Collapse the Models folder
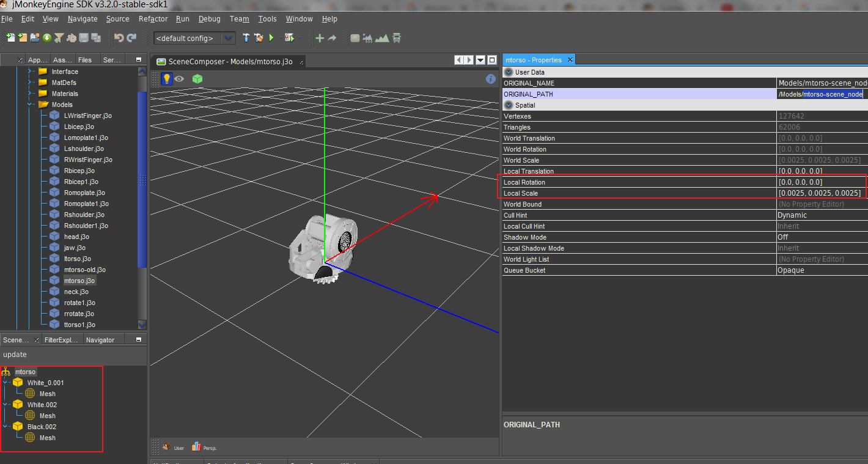 pos(29,105)
